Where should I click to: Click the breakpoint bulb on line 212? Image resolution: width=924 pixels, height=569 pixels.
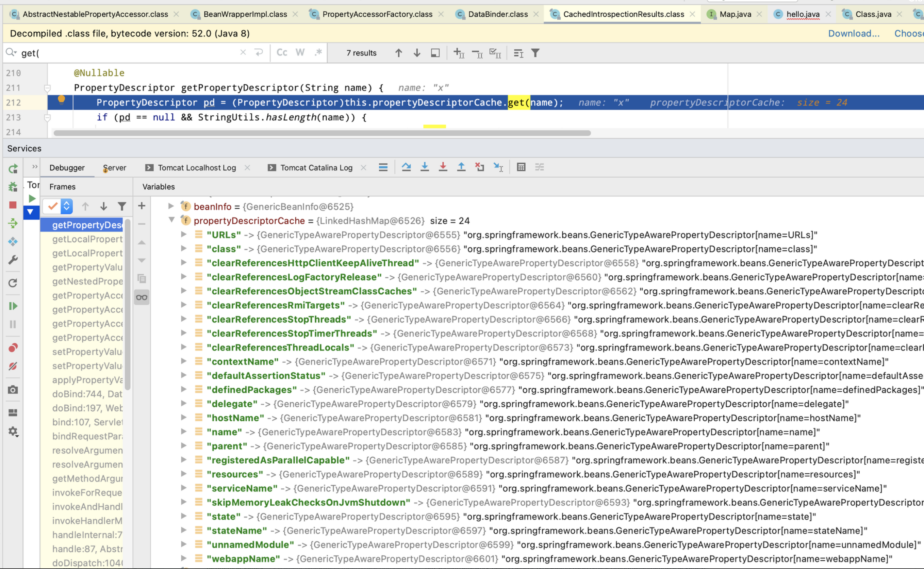pos(61,100)
